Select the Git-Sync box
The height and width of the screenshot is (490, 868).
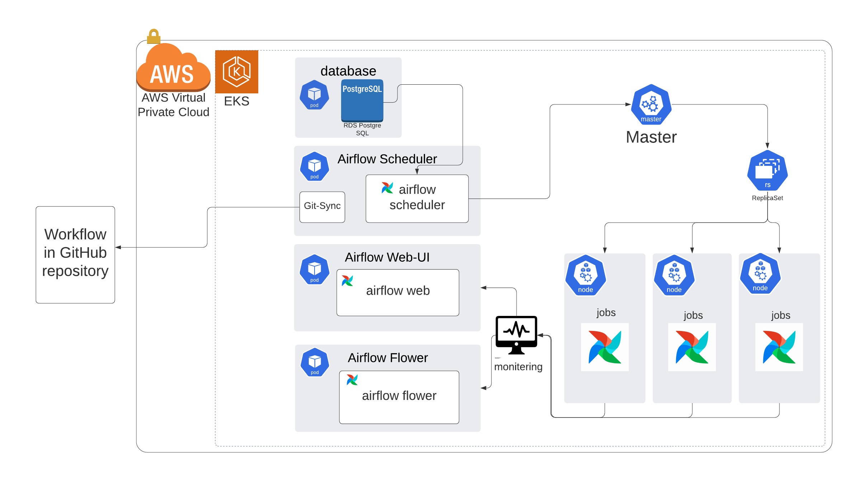coord(322,207)
